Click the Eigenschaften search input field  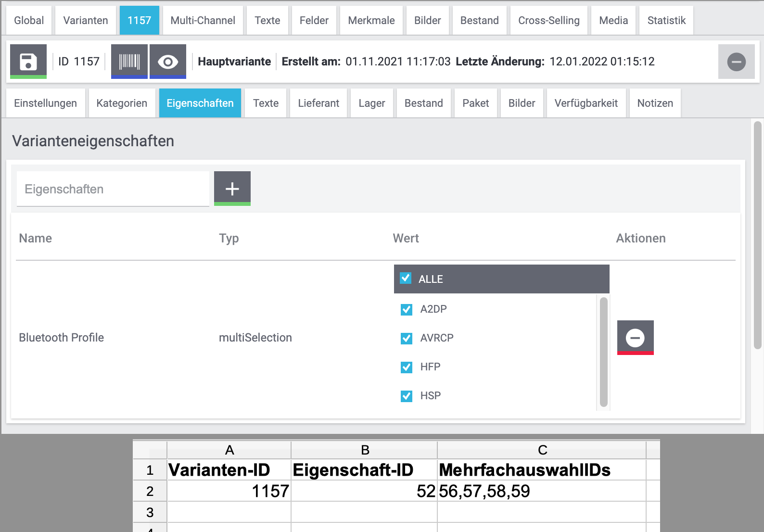click(113, 189)
